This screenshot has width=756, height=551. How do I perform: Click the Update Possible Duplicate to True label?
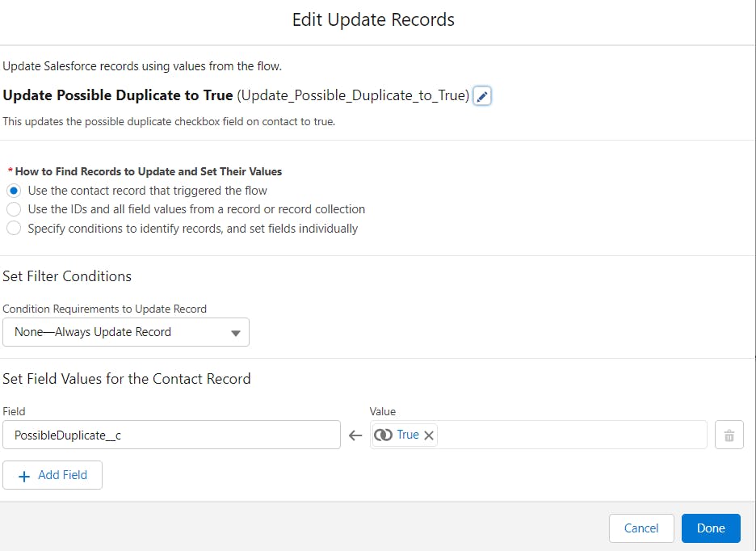coord(118,95)
